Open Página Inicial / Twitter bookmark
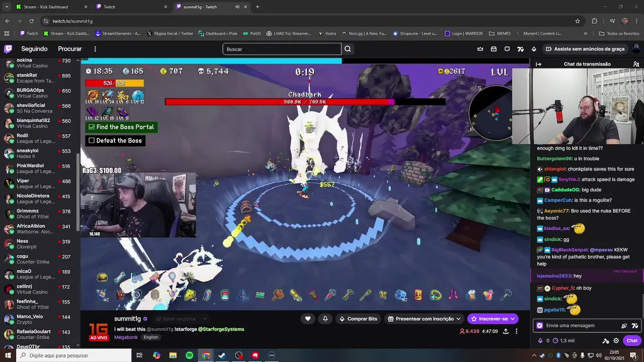 [170, 34]
